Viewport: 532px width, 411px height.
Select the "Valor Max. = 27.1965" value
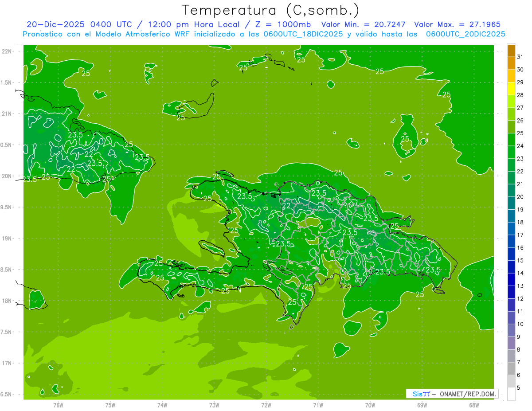pyautogui.click(x=457, y=24)
